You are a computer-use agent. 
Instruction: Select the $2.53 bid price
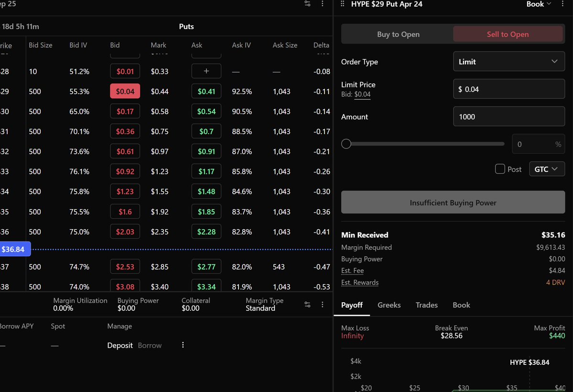point(125,267)
